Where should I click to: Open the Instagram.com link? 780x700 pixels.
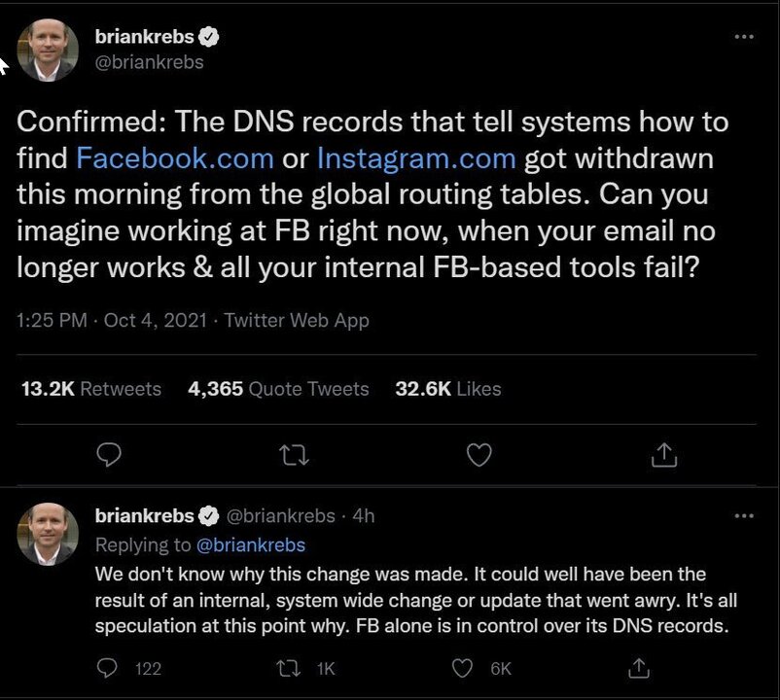pyautogui.click(x=418, y=157)
